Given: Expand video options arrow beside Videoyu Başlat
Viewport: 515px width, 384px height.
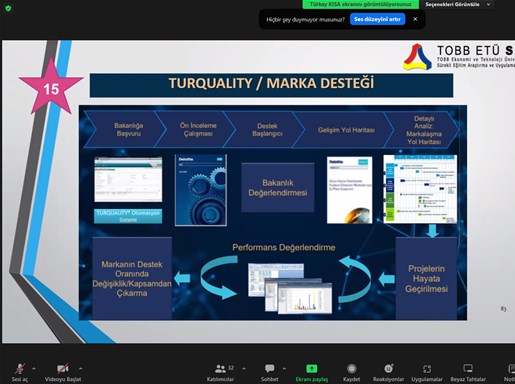Looking at the screenshot, I should [80, 369].
